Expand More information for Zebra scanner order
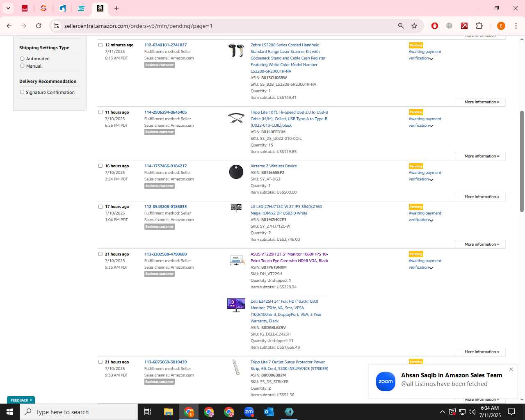This screenshot has width=525, height=420. [480, 102]
